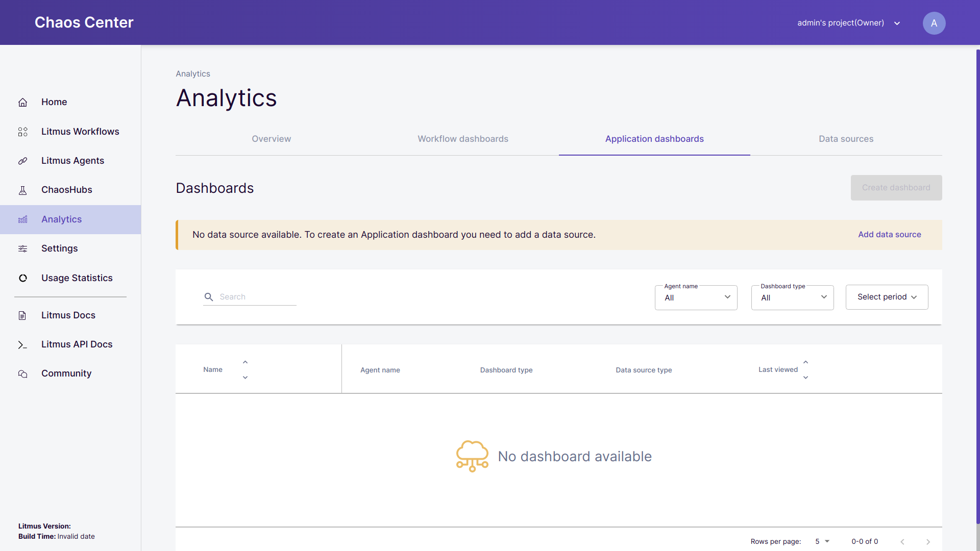Click the ChaosHubs flask icon
This screenshot has width=980, height=551.
coord(22,190)
